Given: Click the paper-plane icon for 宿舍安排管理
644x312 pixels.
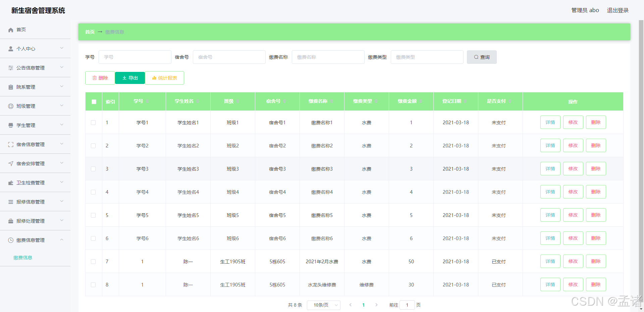Looking at the screenshot, I should pos(11,164).
